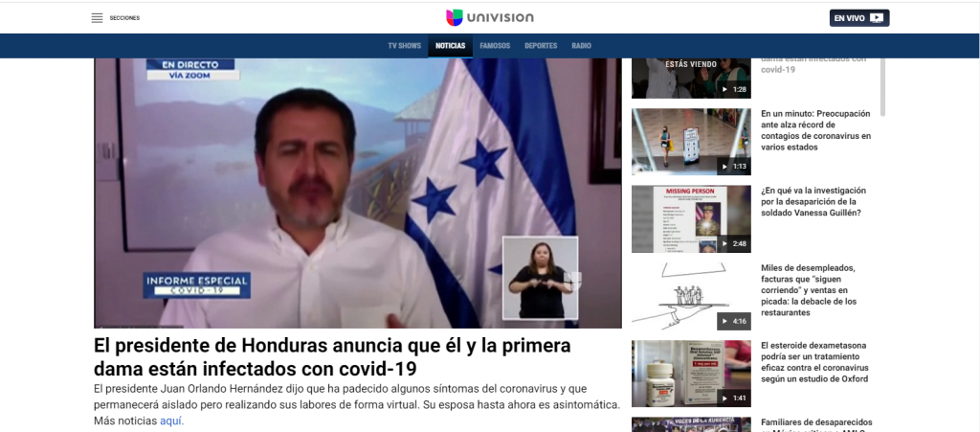Play the 1:13 duration video badge
Image resolution: width=980 pixels, height=432 pixels.
pyautogui.click(x=734, y=167)
